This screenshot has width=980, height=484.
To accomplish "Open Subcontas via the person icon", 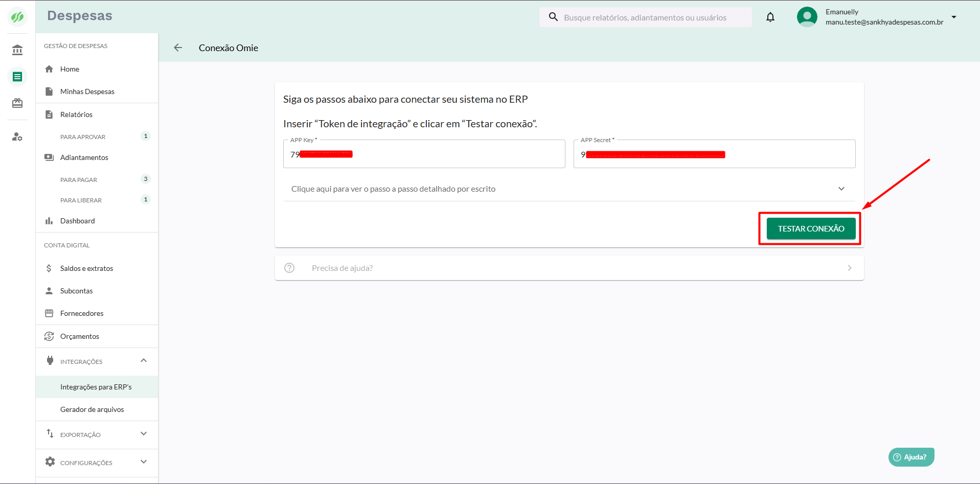I will [49, 291].
